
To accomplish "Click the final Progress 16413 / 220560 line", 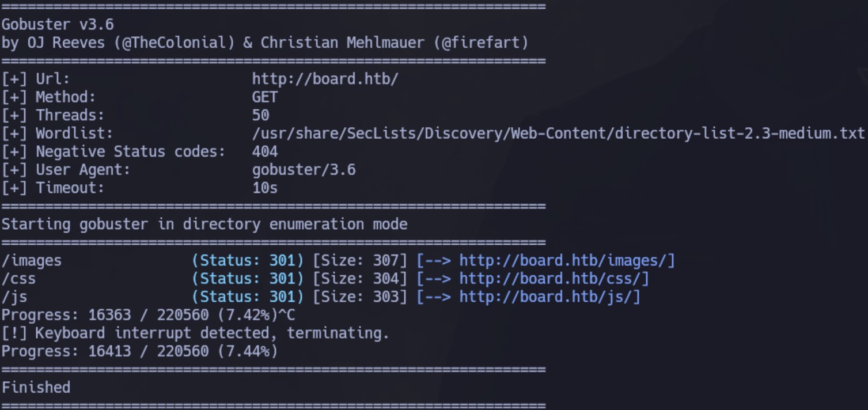I will click(139, 351).
